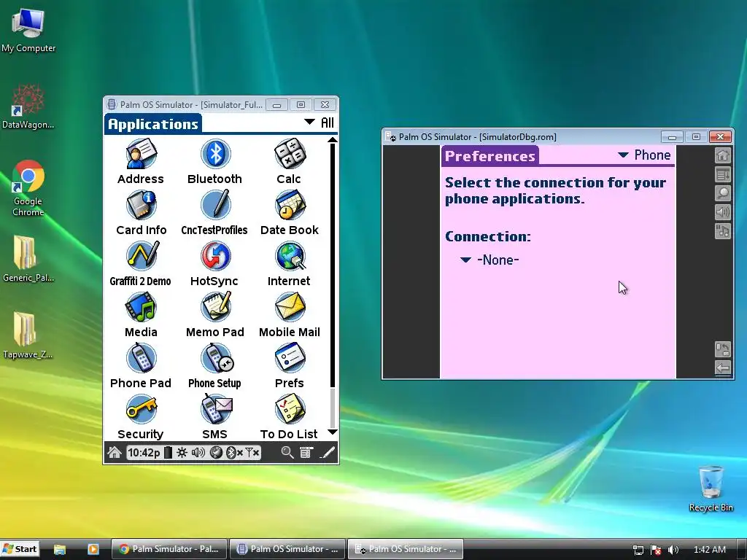This screenshot has width=747, height=560.
Task: Click the globe network icon in status bar
Action: 216,452
